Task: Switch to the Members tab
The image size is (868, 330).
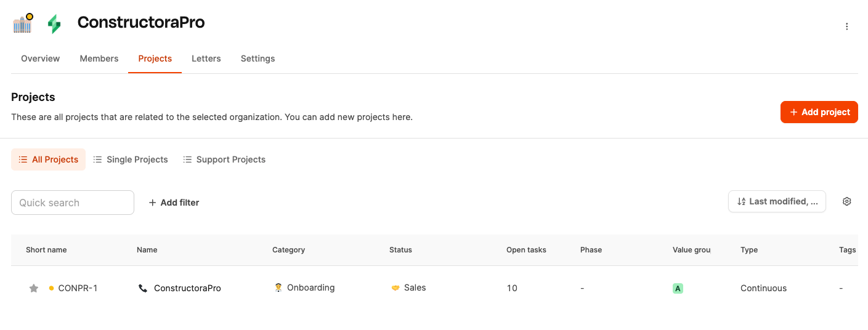Action: coord(99,58)
